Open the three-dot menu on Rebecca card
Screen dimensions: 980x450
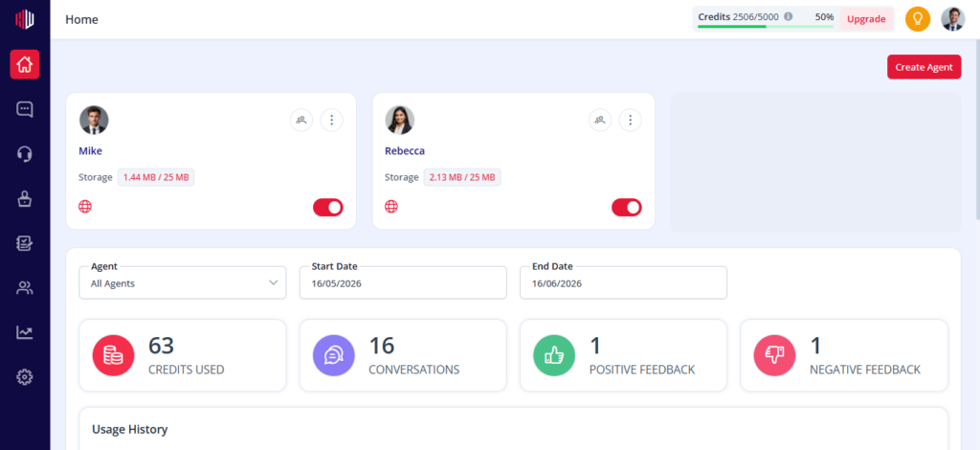point(630,120)
